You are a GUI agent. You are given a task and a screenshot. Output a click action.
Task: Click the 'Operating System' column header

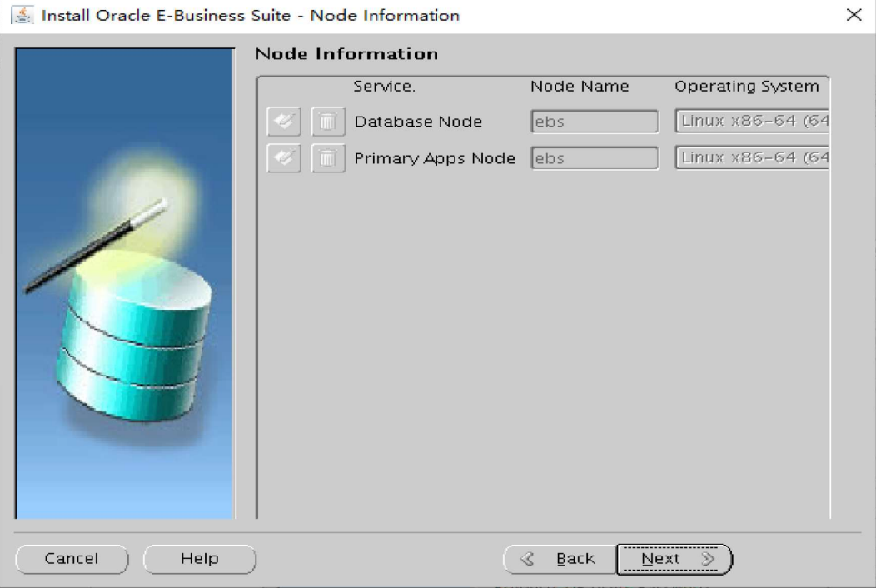(746, 86)
